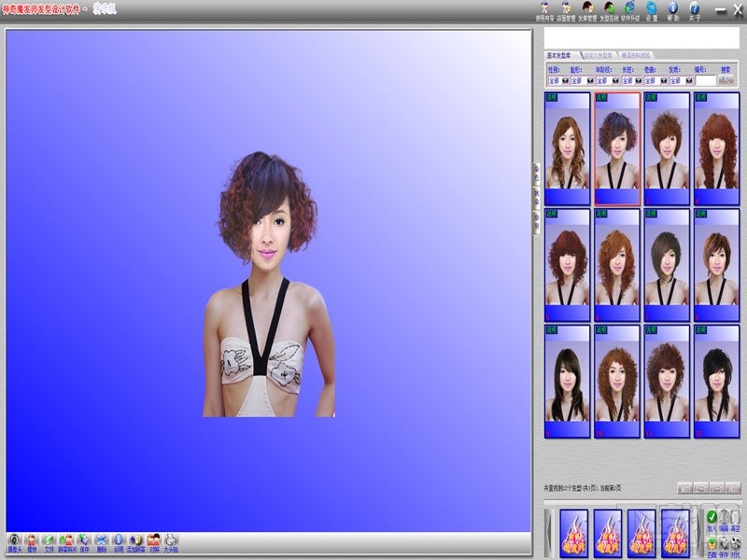Select the first long wavy hairstyle thumbnail
This screenshot has height=560, width=747.
(568, 147)
